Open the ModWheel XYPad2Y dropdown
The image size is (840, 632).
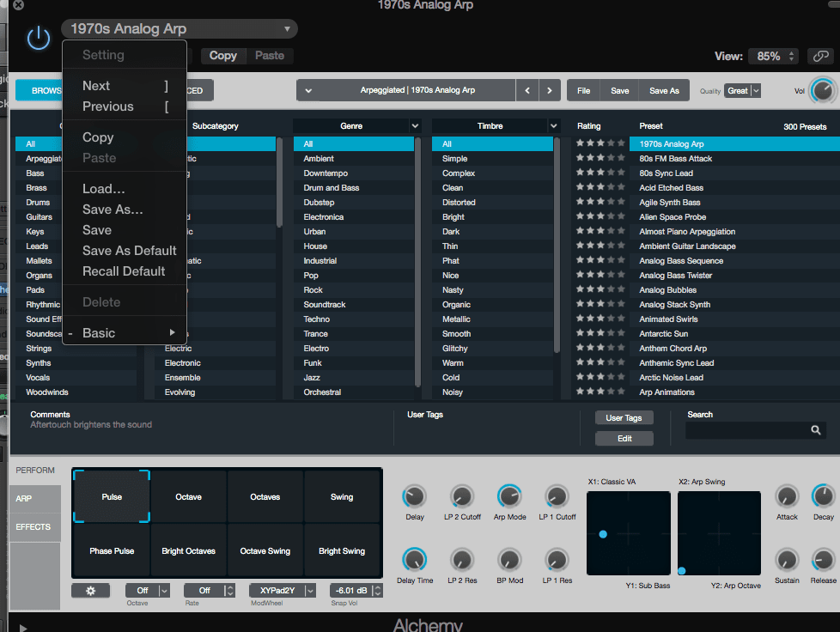[x=282, y=590]
